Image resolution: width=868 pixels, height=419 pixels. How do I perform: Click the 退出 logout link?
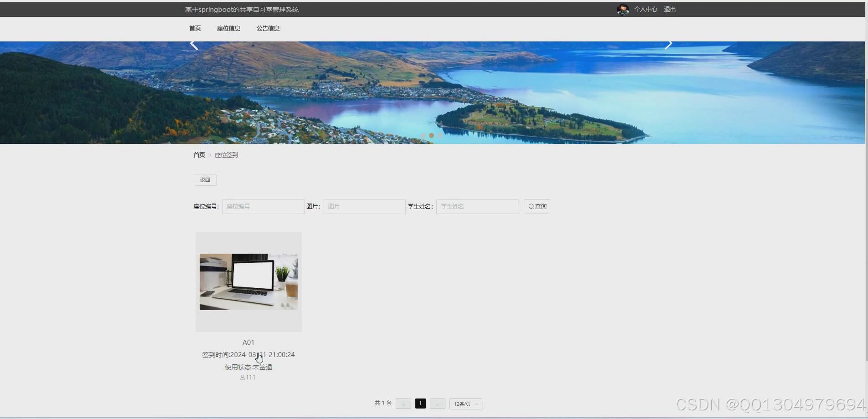pyautogui.click(x=669, y=9)
